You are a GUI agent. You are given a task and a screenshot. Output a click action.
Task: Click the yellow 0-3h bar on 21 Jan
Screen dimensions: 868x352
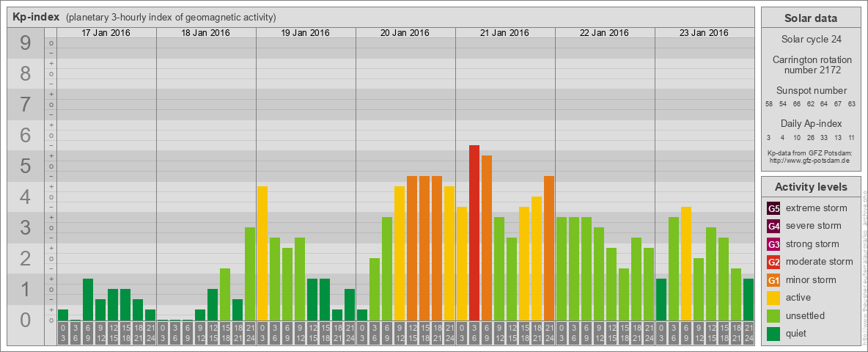[462, 263]
